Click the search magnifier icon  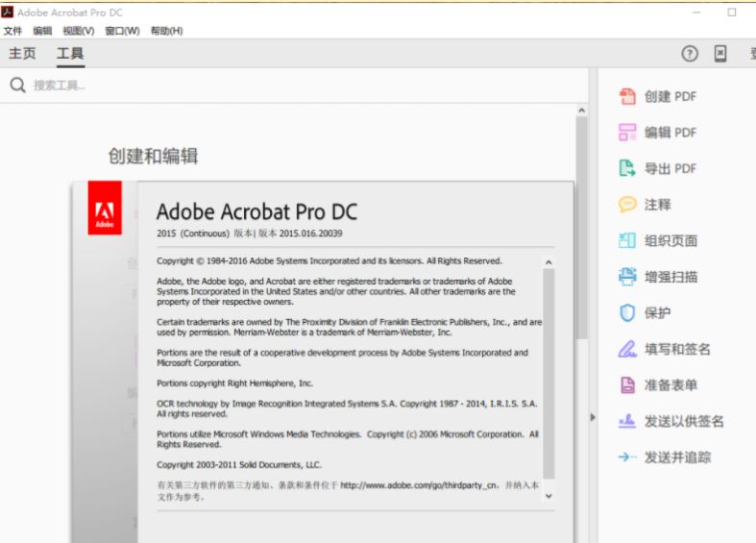coord(18,86)
